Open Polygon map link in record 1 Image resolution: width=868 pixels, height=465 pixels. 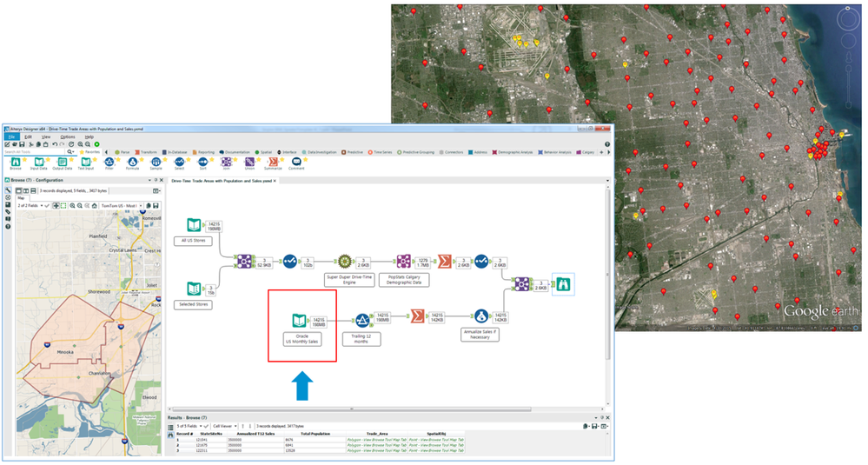pyautogui.click(x=376, y=440)
